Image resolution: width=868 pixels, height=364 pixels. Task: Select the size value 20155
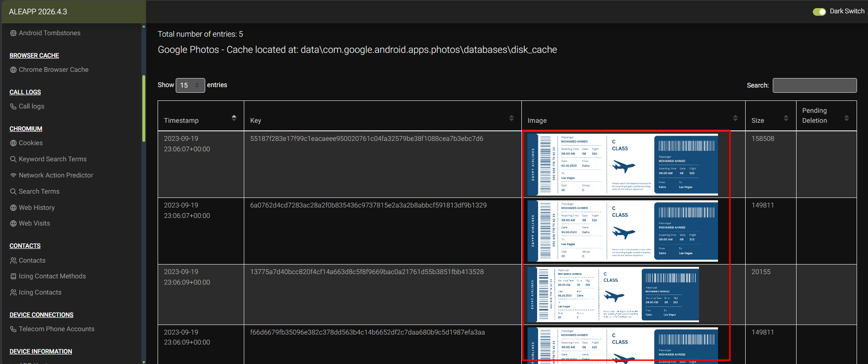pyautogui.click(x=761, y=272)
